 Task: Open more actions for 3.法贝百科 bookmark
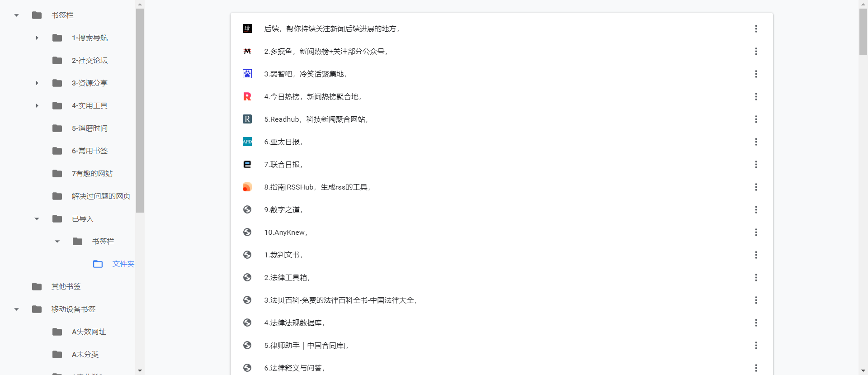tap(756, 300)
